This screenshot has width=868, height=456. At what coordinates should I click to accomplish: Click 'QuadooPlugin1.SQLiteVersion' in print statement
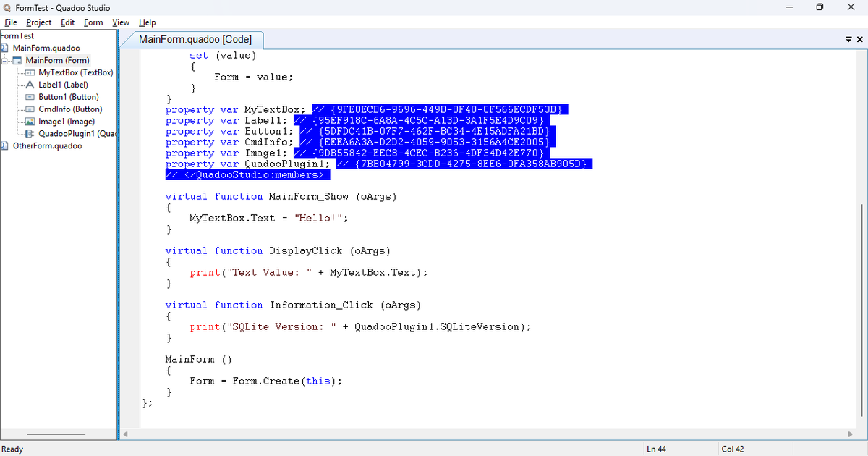tap(437, 326)
